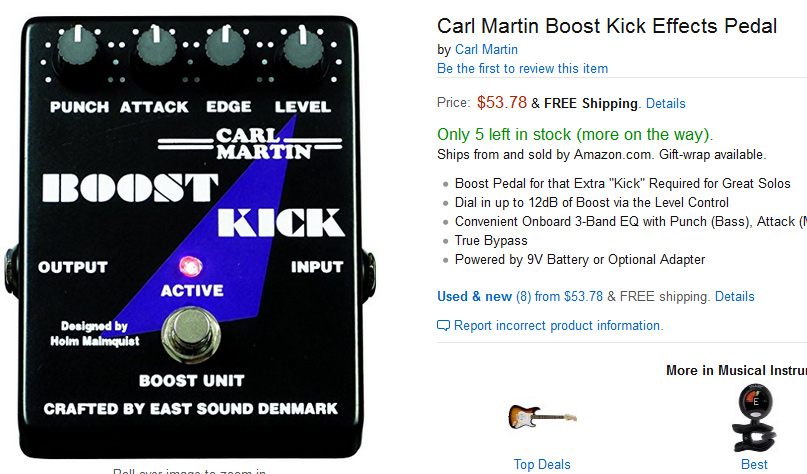Click 'Report incorrect product information' link
The height and width of the screenshot is (474, 807).
click(557, 326)
